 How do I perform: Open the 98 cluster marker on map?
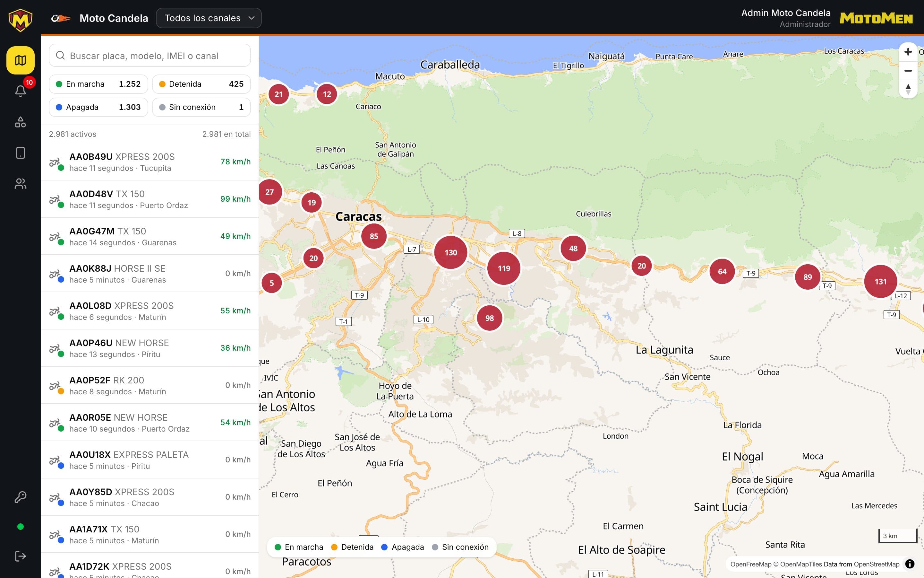[490, 318]
